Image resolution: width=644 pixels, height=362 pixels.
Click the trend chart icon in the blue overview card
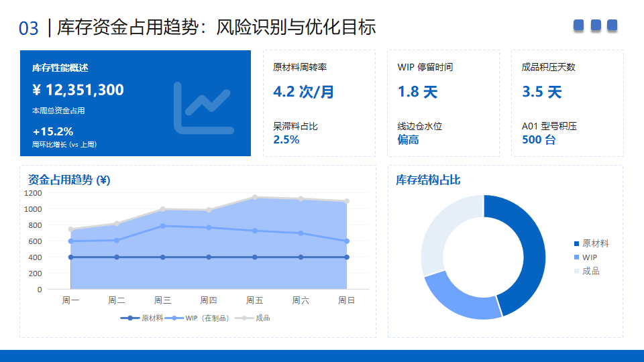click(x=203, y=106)
